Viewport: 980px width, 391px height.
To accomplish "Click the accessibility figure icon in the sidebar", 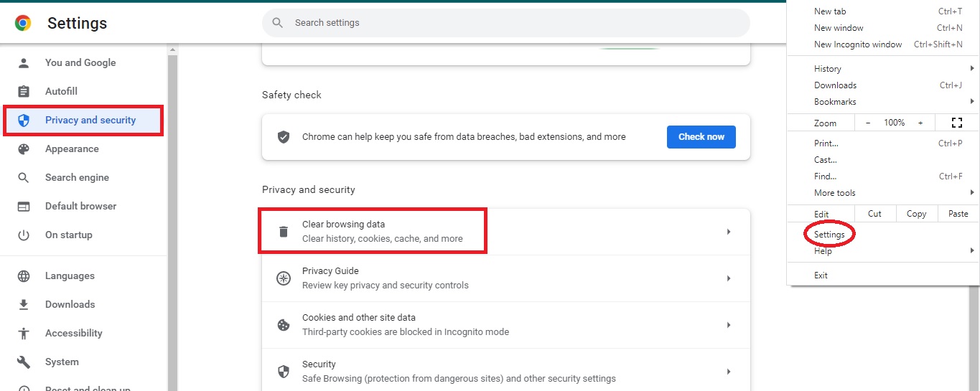I will coord(24,333).
